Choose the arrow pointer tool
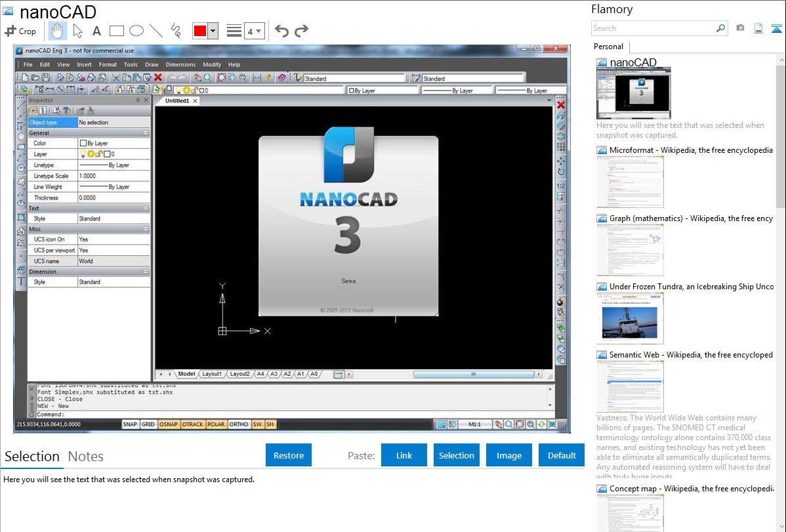The height and width of the screenshot is (532, 786). click(77, 31)
